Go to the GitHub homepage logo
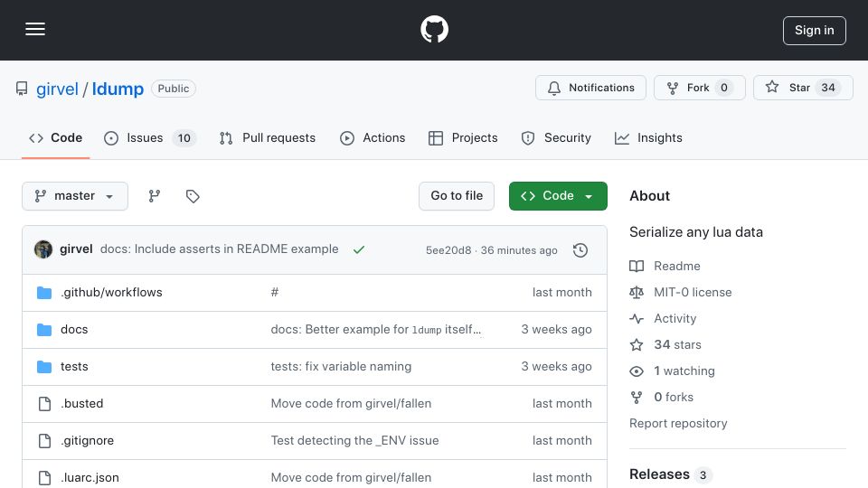Screen dimensions: 868x488 (x=434, y=29)
